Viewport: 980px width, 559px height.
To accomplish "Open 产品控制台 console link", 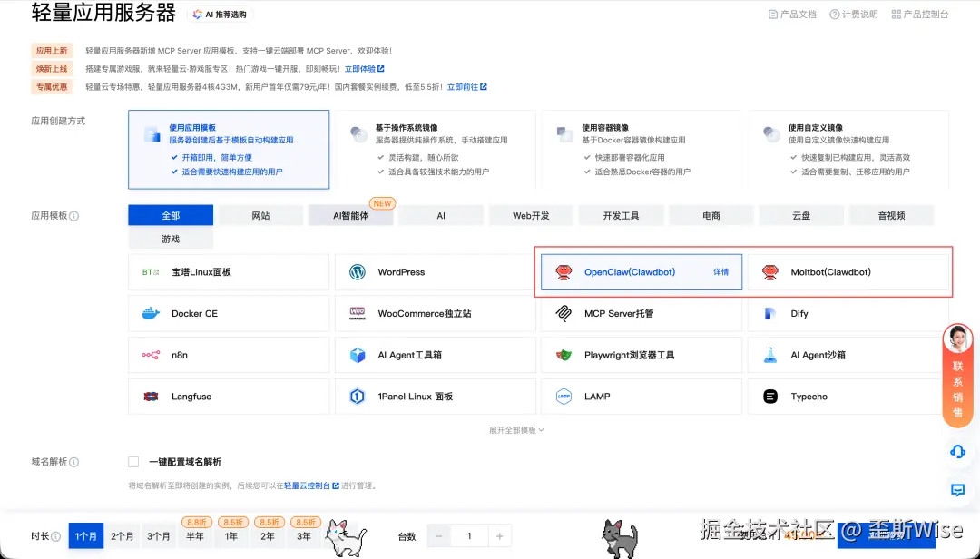I will coord(920,15).
